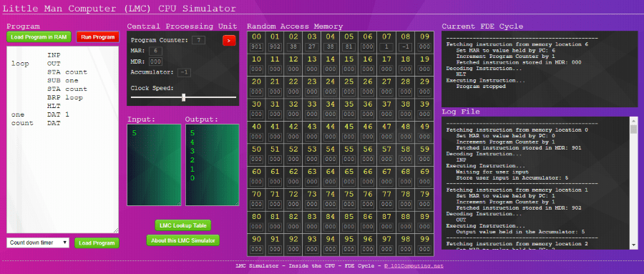644x274 pixels.
Task: Click memory cell 07 value field
Action: tap(386, 47)
